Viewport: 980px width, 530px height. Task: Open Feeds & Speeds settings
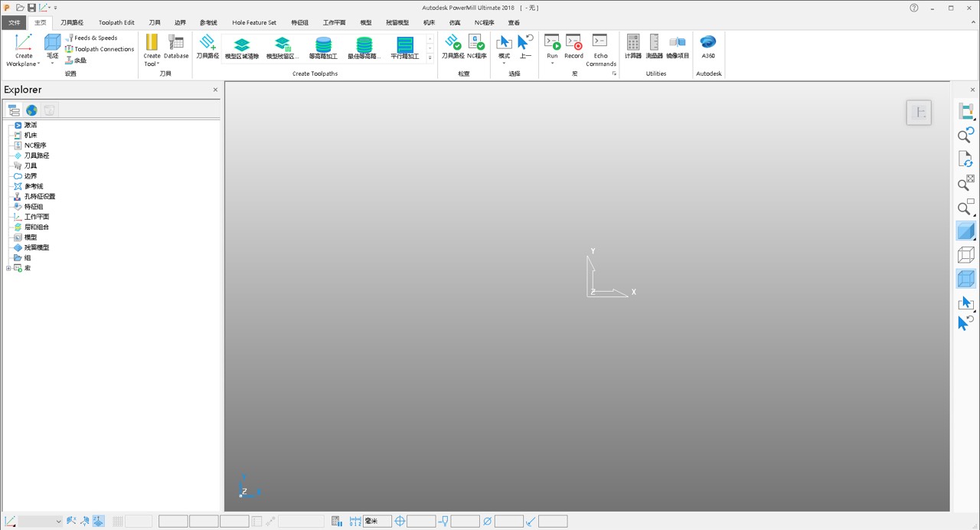(91, 38)
